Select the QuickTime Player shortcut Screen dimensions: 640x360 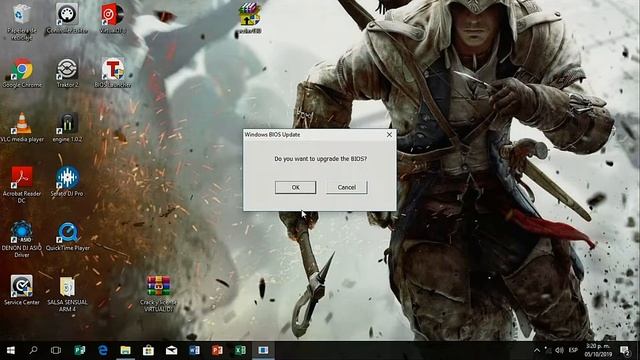click(x=68, y=236)
